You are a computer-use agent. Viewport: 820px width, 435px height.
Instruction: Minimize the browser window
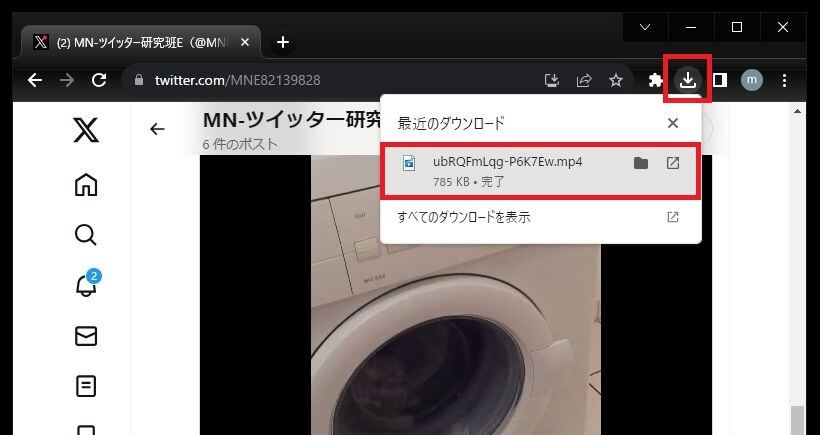(691, 27)
